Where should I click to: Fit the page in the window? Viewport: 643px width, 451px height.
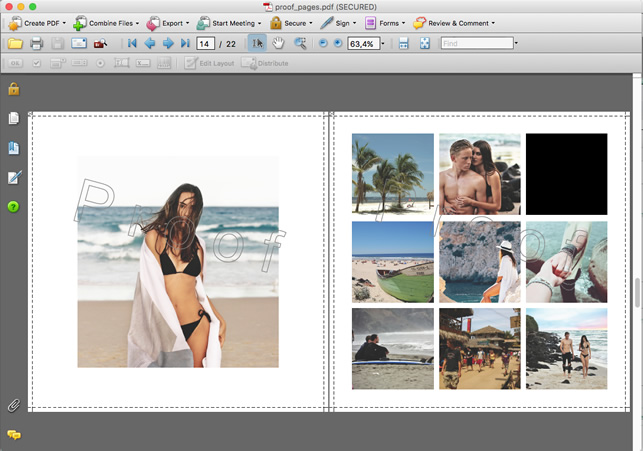tap(425, 43)
